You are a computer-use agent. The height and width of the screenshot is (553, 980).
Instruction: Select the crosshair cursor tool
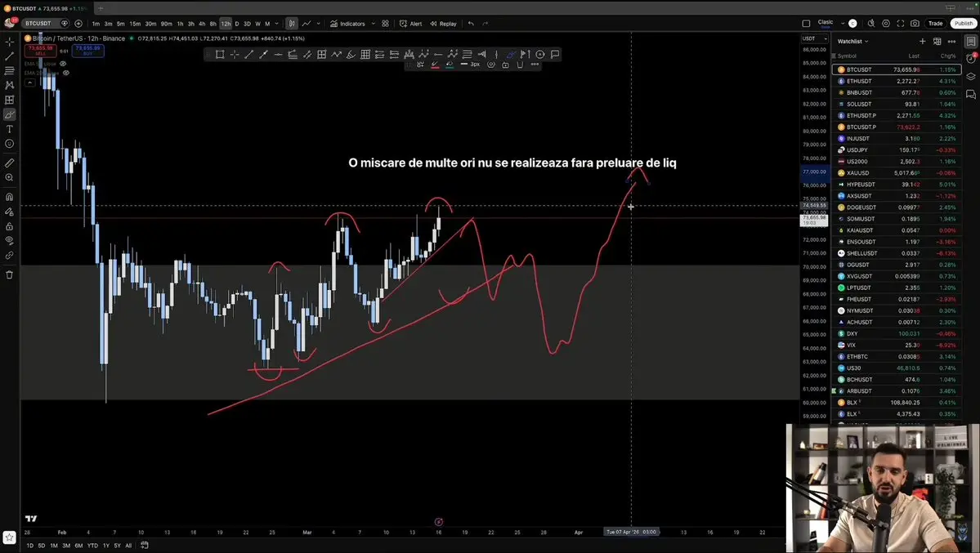pos(9,42)
